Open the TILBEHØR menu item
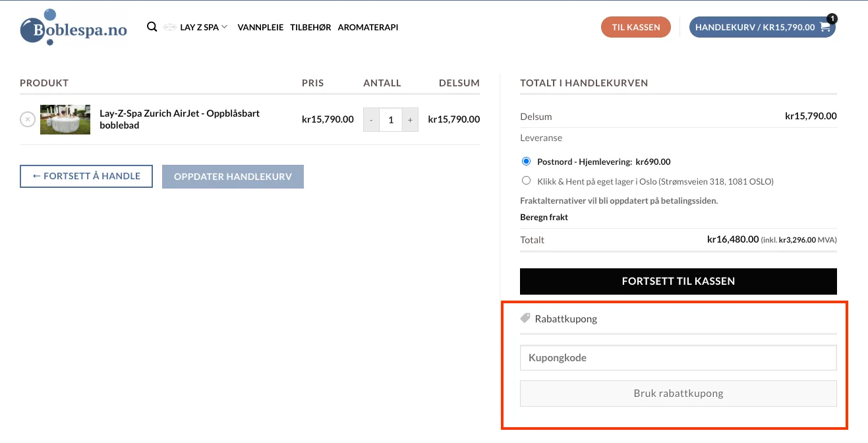868x443 pixels. click(310, 27)
